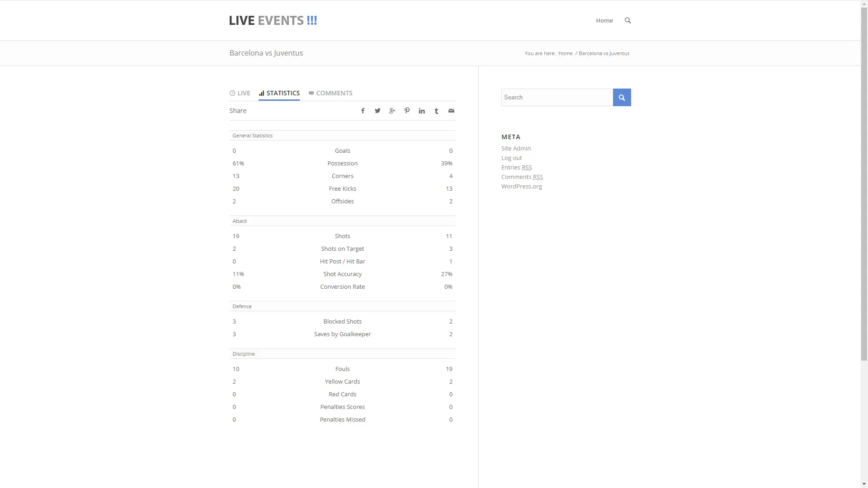This screenshot has height=488, width=868.
Task: Share the match on Facebook
Action: (363, 111)
